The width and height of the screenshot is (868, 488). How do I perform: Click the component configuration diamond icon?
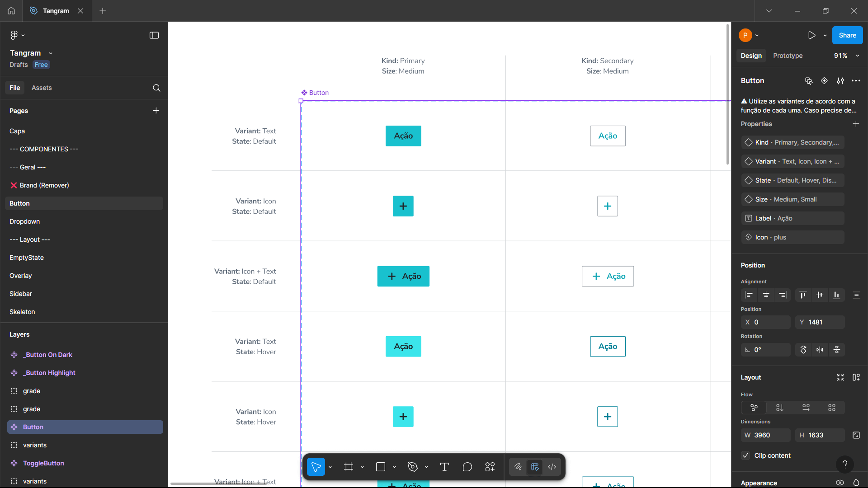(824, 81)
